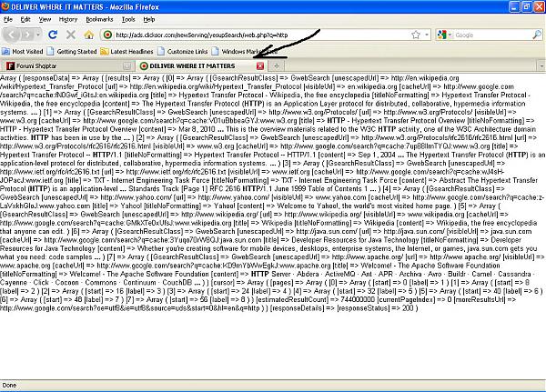Run search with the magnifying glass icon

tap(537, 35)
